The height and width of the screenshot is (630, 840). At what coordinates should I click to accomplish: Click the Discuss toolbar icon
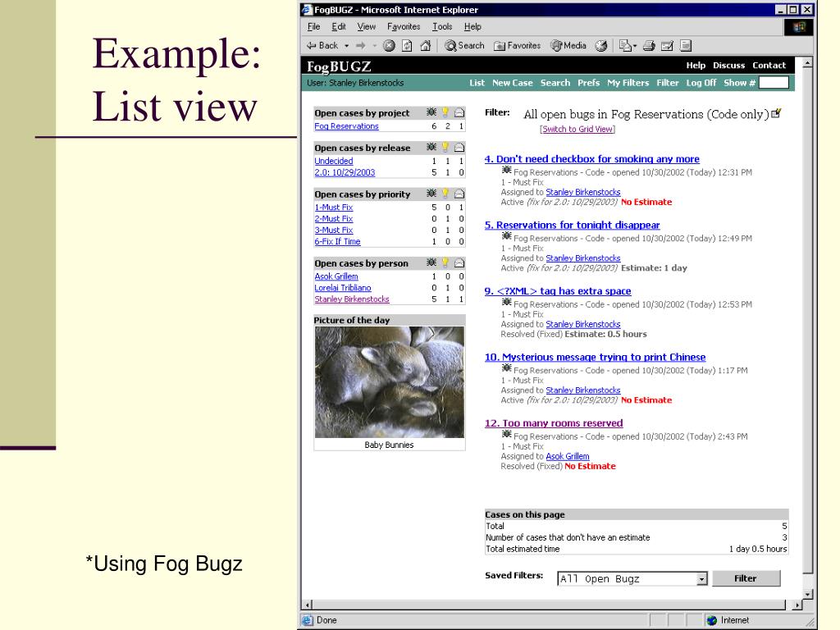point(686,46)
